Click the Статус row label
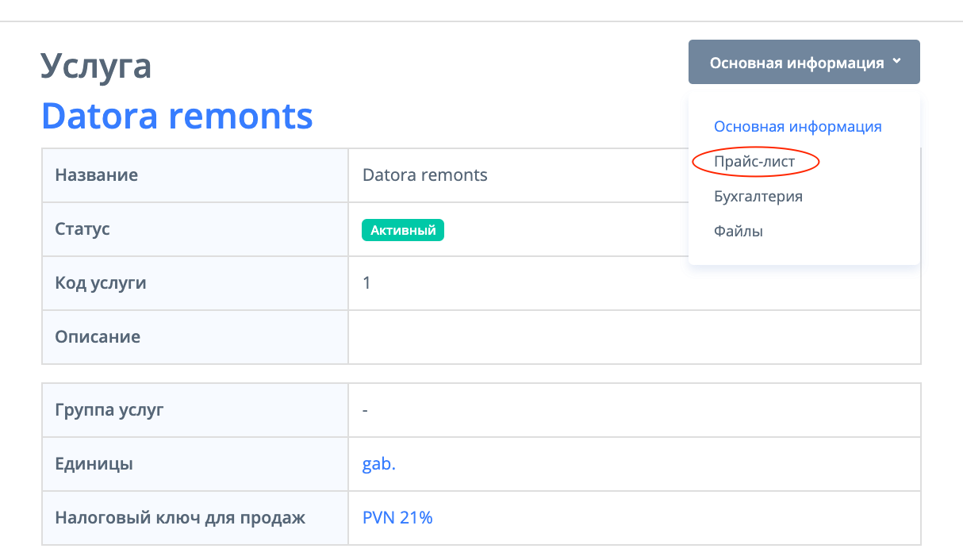The height and width of the screenshot is (560, 963). pos(82,229)
